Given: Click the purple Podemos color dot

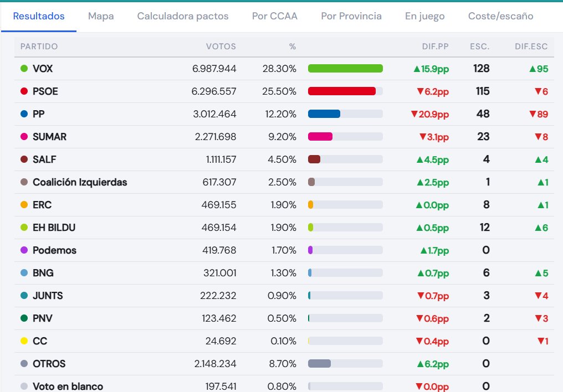Looking at the screenshot, I should [x=24, y=250].
